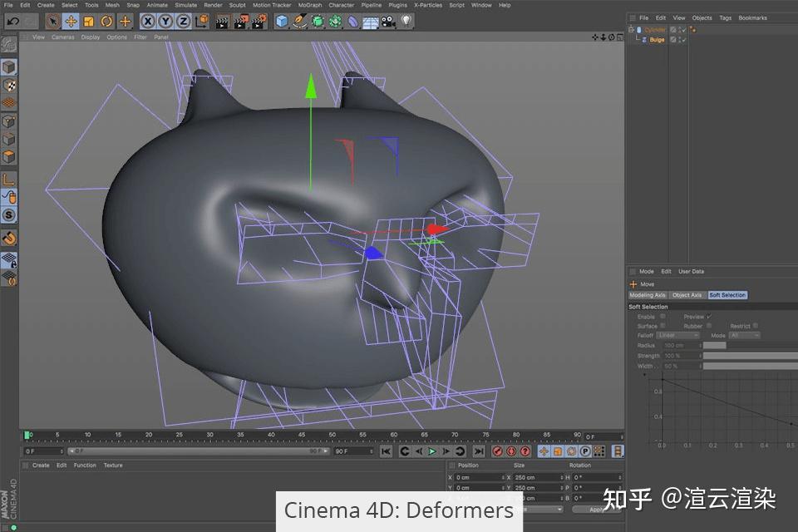Click the Size X 250 cm field

(538, 477)
